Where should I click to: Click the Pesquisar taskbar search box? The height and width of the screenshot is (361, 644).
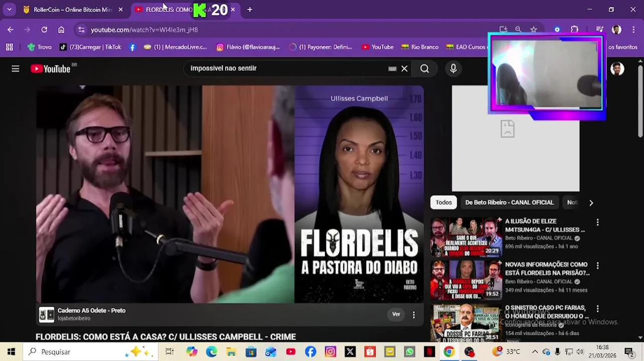[x=90, y=351]
